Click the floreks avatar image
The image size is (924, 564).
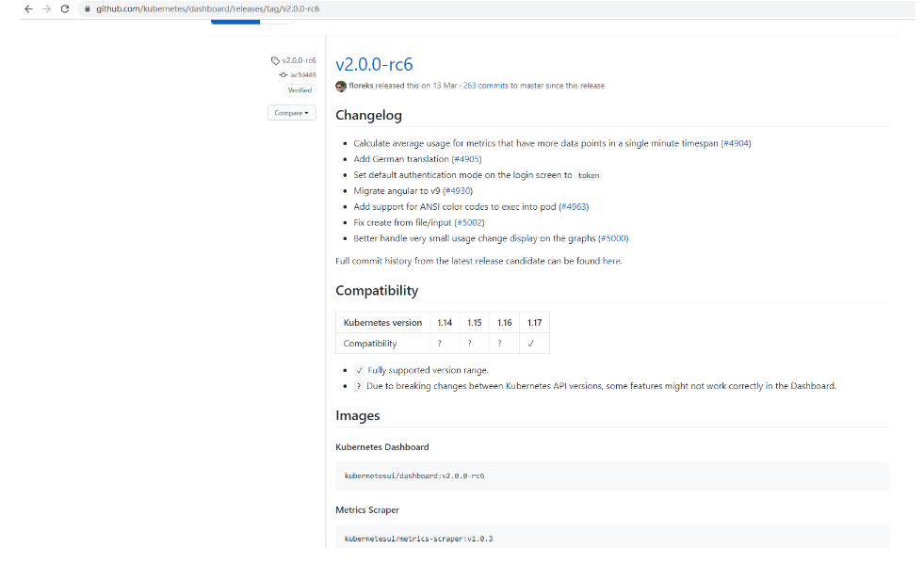[341, 86]
